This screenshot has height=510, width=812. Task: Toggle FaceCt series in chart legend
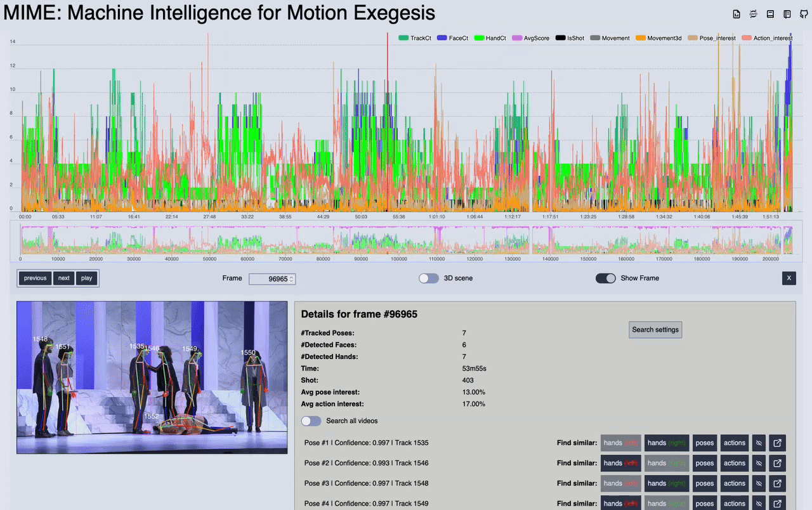point(452,38)
